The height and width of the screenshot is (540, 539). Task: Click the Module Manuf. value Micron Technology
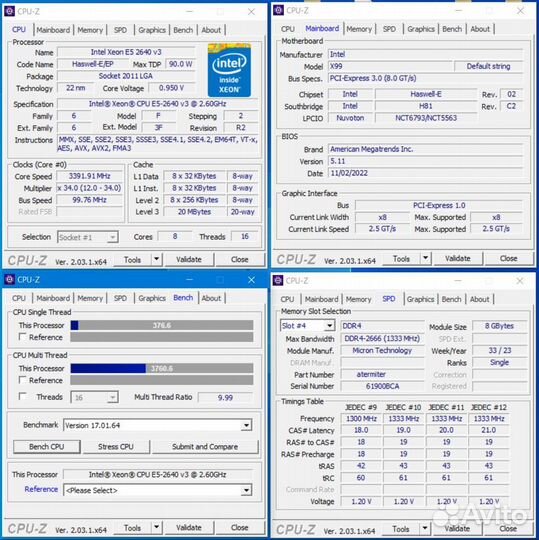382,351
